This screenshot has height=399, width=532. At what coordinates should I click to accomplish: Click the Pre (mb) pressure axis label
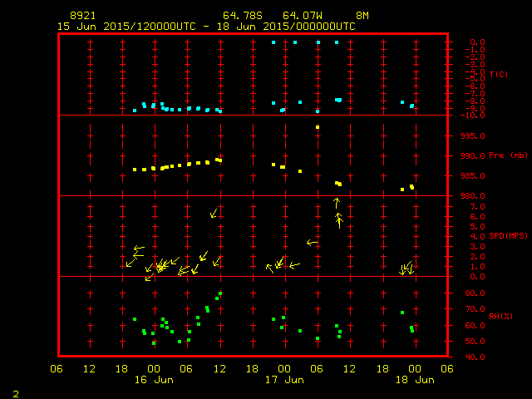pos(509,155)
